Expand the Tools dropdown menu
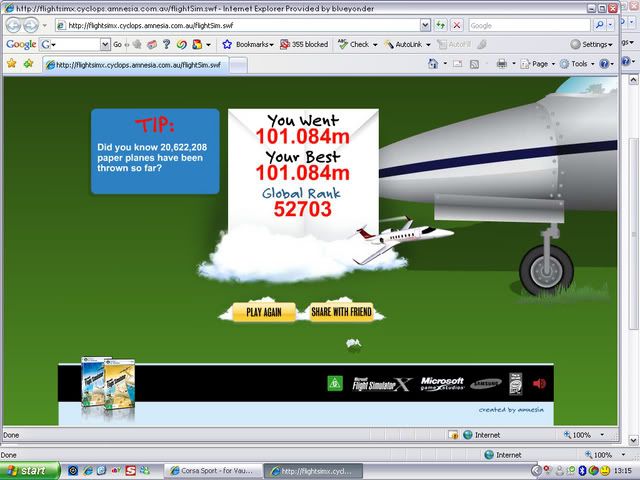 (x=579, y=63)
